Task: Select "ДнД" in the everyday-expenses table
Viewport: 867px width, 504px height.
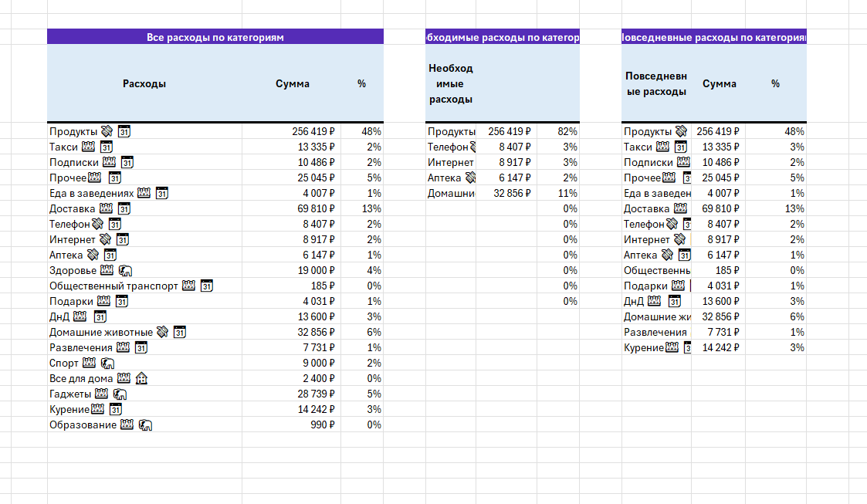Action: (656, 301)
